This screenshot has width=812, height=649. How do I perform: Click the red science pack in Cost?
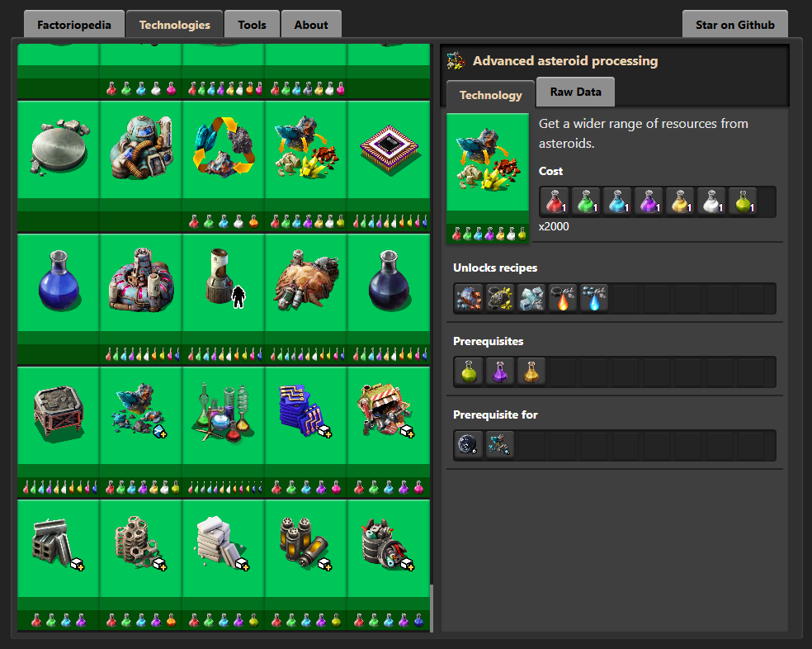[555, 201]
